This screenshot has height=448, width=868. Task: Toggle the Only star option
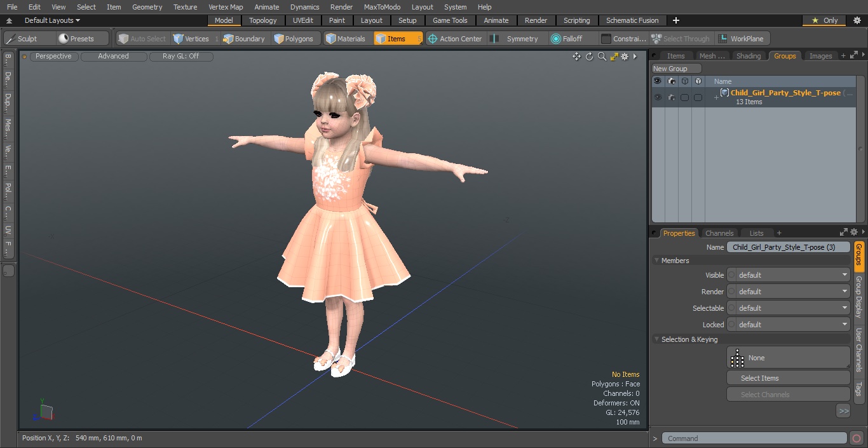click(823, 20)
